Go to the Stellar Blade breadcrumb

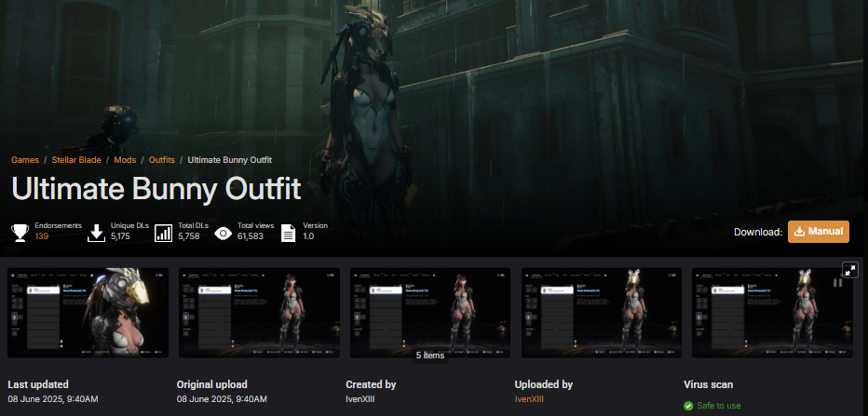click(76, 160)
